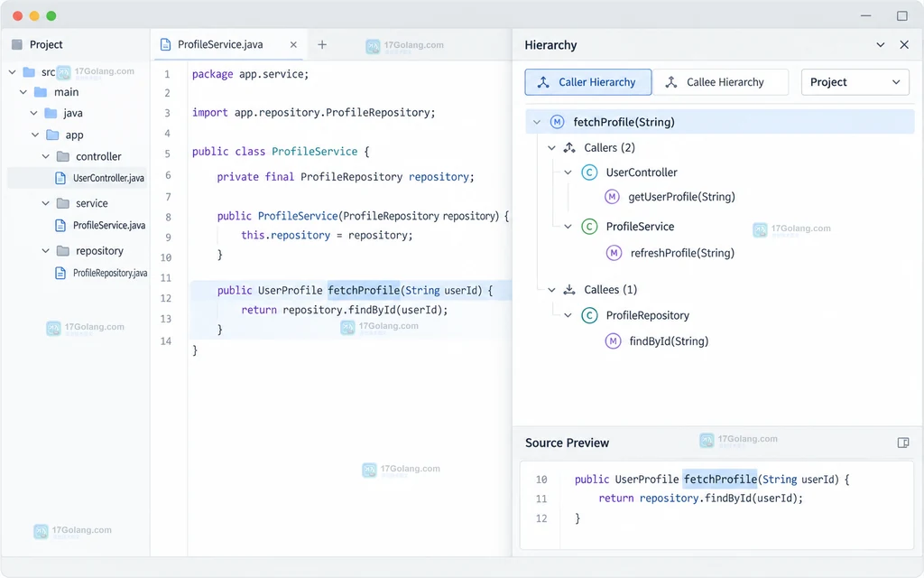Collapse the Callees (1) group

click(x=551, y=290)
